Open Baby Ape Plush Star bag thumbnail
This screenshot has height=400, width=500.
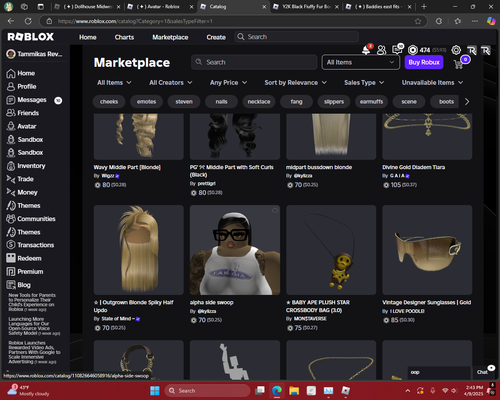(x=331, y=250)
